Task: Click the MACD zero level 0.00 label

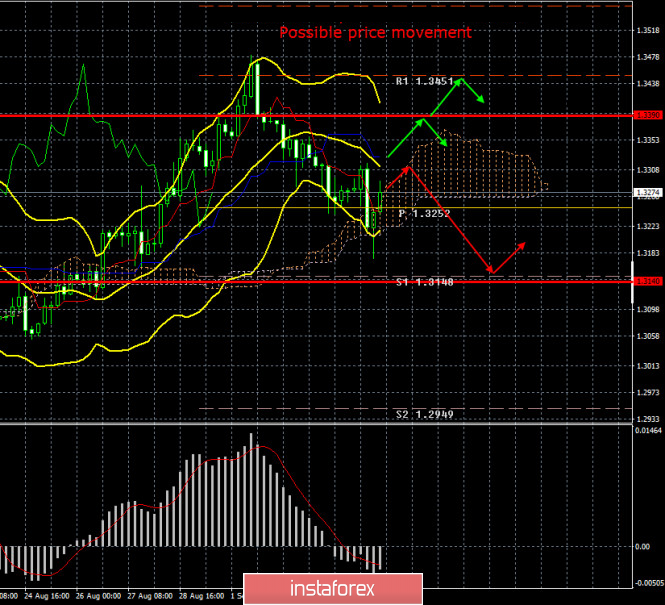Action: tap(643, 547)
